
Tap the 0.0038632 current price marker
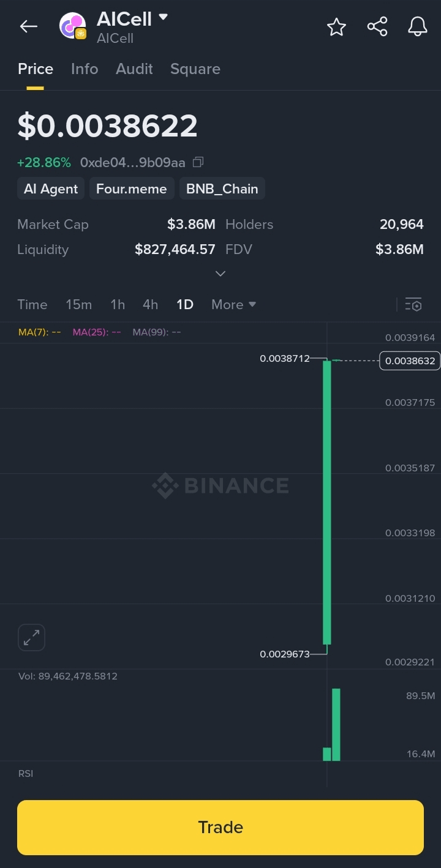point(410,361)
